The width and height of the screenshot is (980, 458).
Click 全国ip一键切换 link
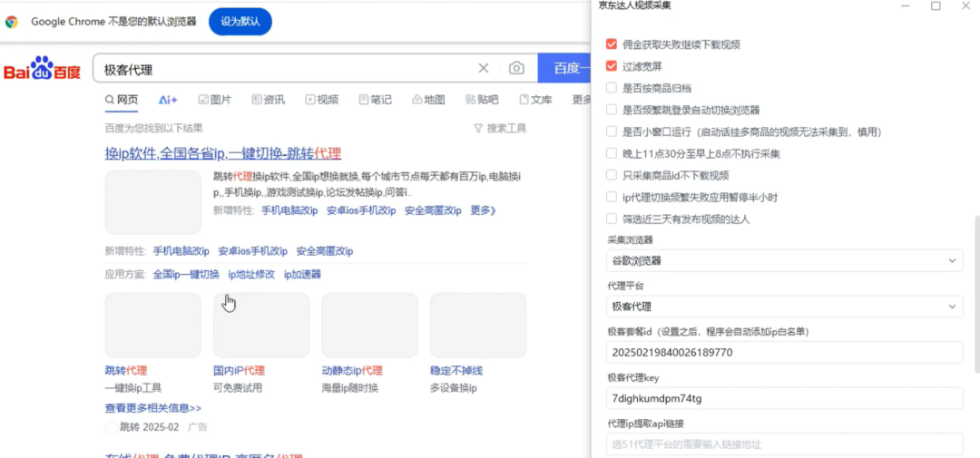(x=186, y=274)
